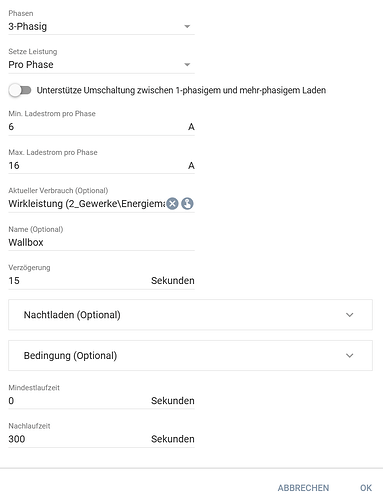Click the ABBRECHEN button
This screenshot has height=500, width=383.
(x=303, y=488)
